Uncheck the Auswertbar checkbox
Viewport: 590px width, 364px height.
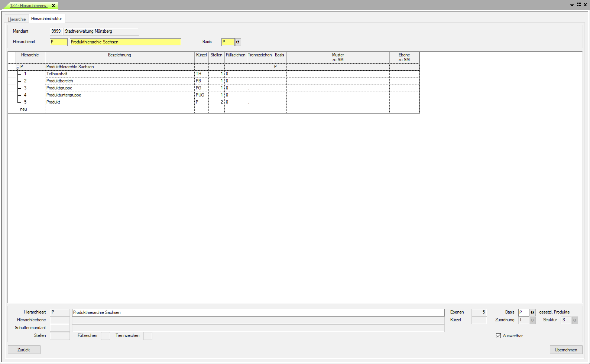498,336
